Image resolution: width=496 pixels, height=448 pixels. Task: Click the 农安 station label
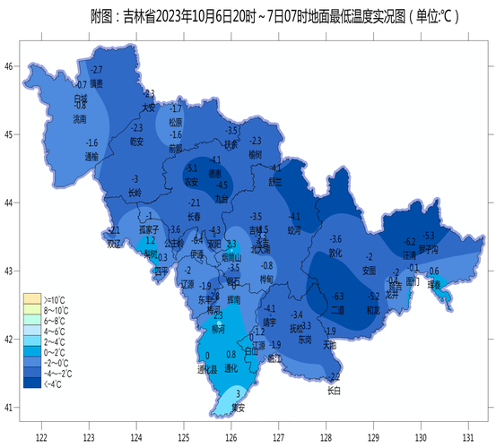coord(191,182)
